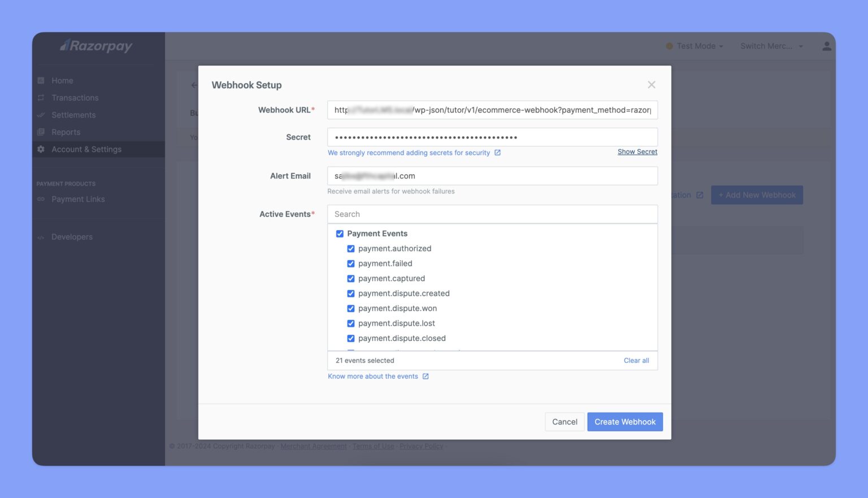Close the Webhook Setup dialog
Viewport: 868px width, 498px height.
(x=651, y=85)
